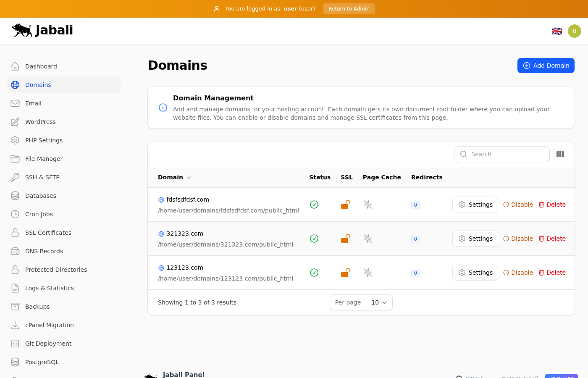The width and height of the screenshot is (588, 378).
Task: Disable the fdsfsdfdsf.com domain
Action: coord(518,205)
